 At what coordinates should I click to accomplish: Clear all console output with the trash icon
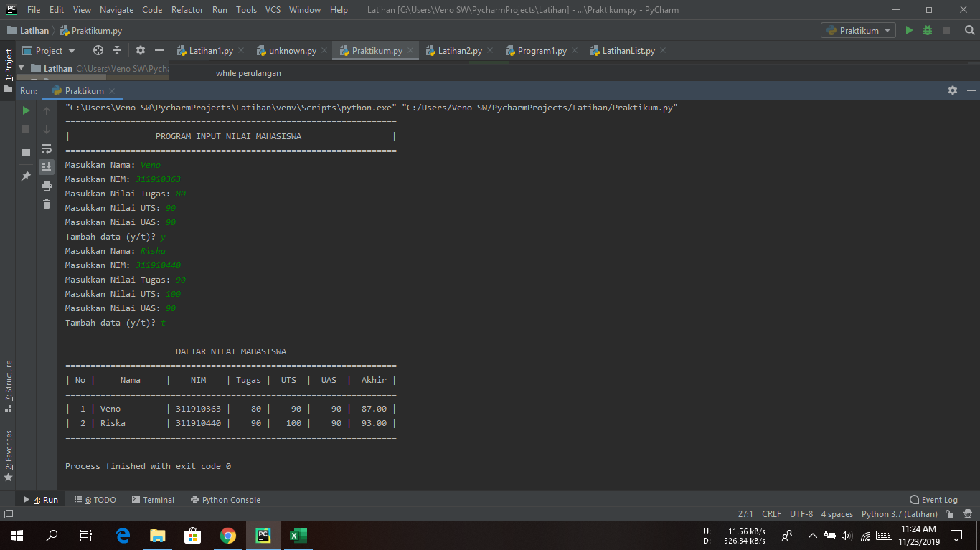click(47, 204)
